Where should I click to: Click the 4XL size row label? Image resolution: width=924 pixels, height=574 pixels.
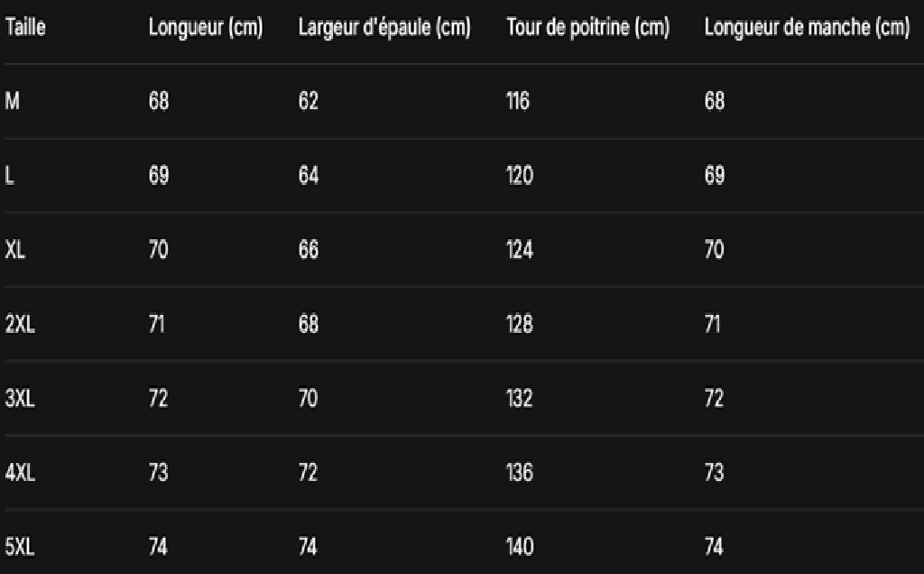coord(20,473)
